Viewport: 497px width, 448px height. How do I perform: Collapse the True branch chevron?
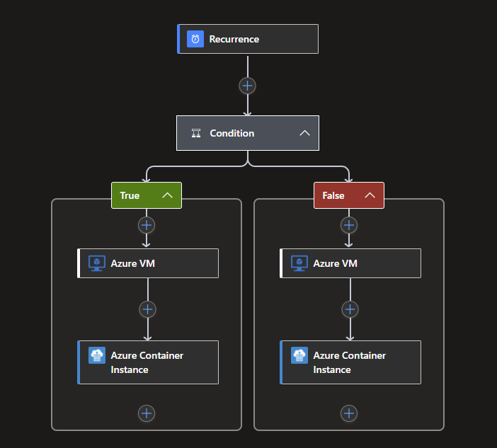(168, 195)
